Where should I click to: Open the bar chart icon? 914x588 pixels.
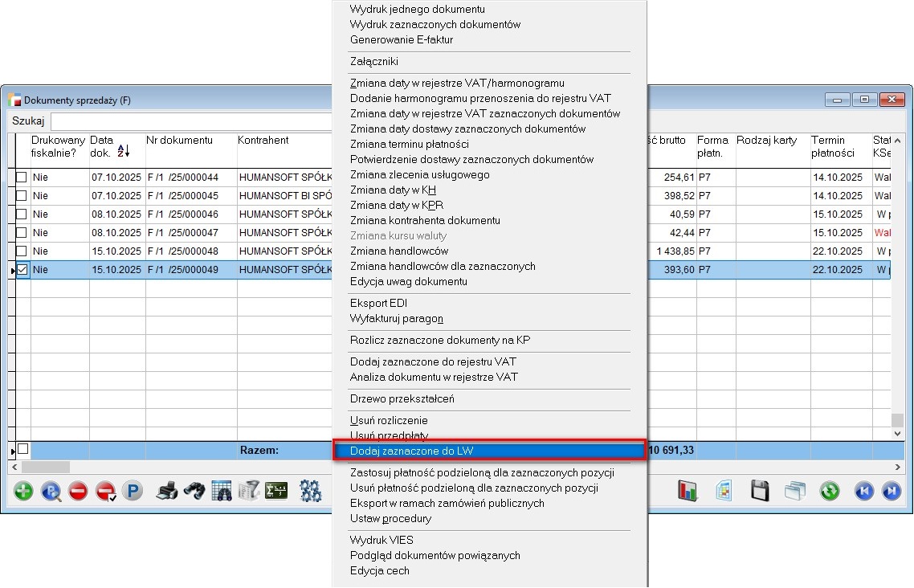[688, 491]
